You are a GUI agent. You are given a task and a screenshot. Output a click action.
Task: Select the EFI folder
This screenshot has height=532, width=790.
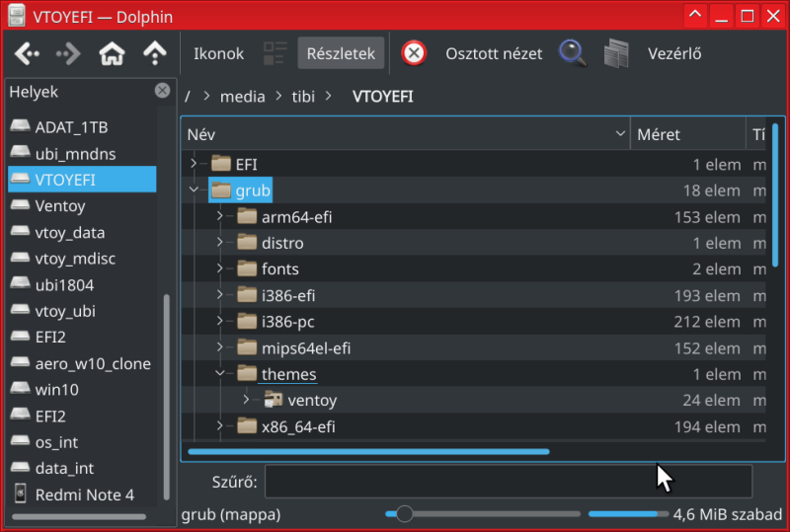click(x=234, y=164)
